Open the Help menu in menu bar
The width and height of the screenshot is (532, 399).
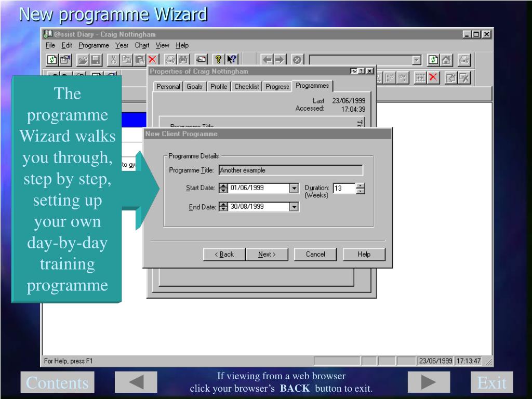click(x=182, y=45)
